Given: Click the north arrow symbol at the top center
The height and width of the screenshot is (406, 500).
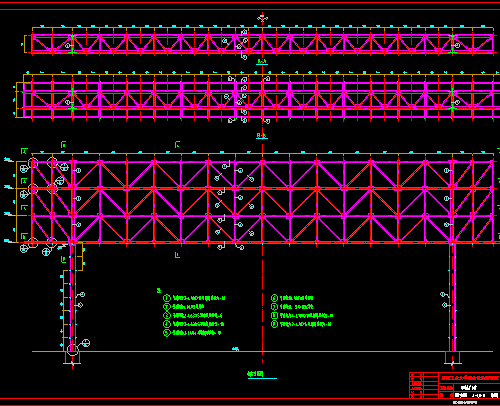Looking at the screenshot, I should (263, 18).
